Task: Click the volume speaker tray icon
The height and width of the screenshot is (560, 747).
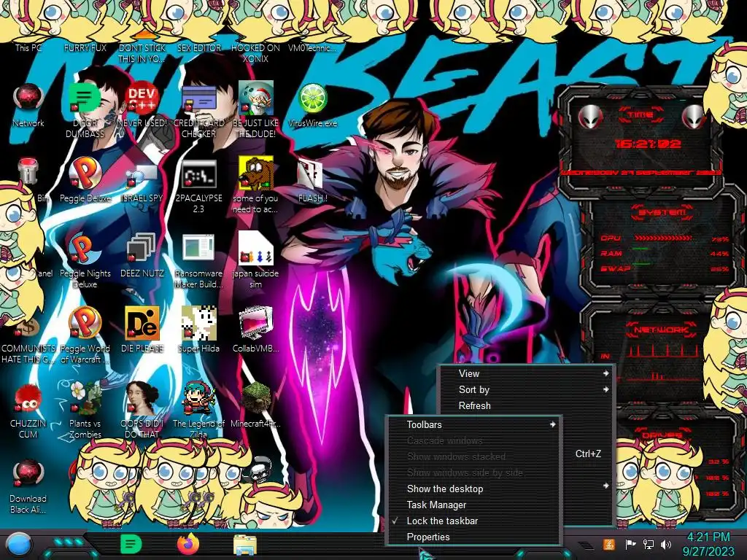Action: coord(666,545)
